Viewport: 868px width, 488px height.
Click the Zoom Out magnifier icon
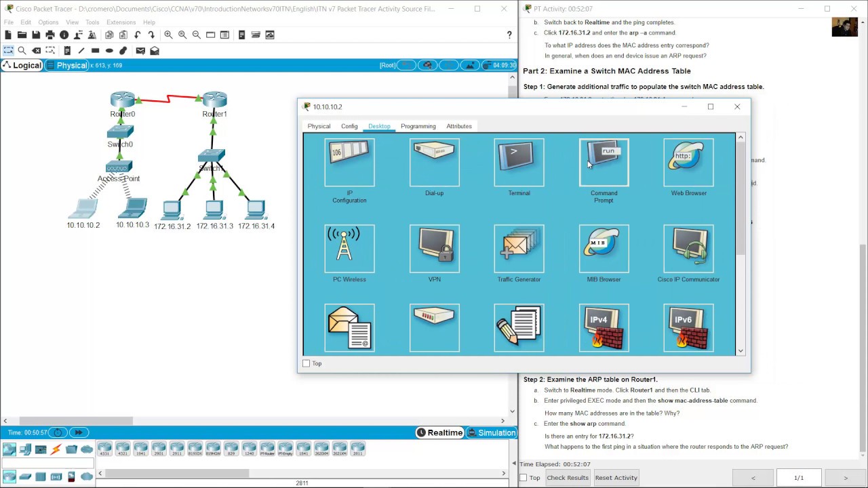[197, 35]
